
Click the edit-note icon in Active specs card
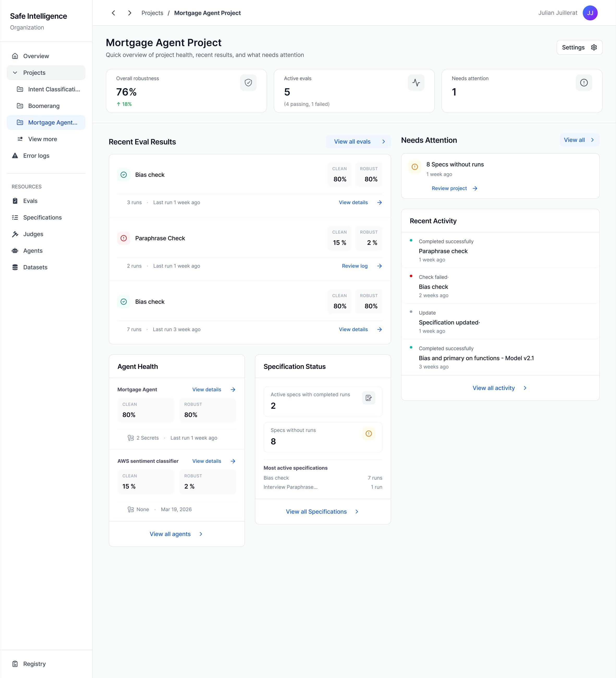pos(369,398)
